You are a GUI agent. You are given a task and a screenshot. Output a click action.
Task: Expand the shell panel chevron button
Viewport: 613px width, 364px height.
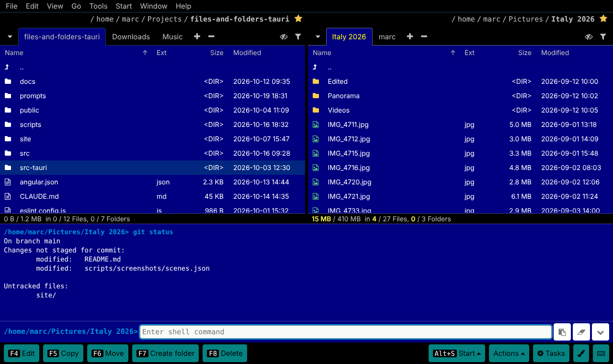pos(601,332)
